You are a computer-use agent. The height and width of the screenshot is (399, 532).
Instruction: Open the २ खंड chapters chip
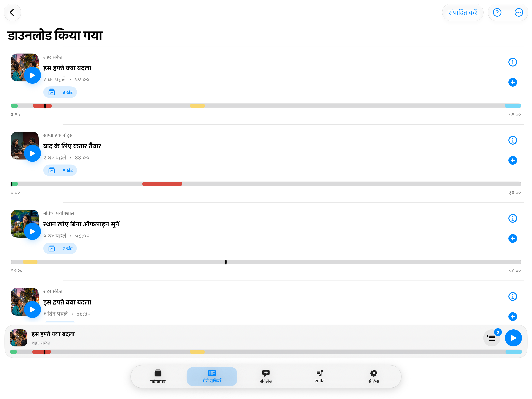point(60,170)
